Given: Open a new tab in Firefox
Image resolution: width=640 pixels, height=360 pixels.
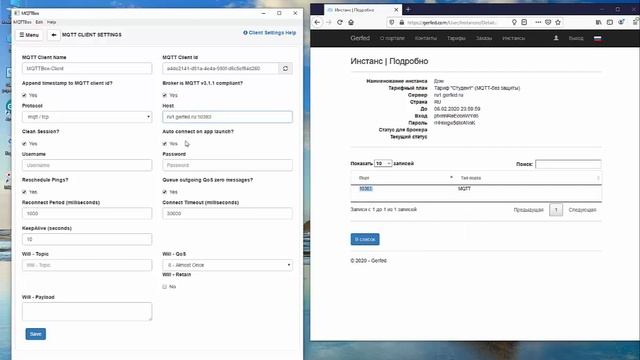Looking at the screenshot, I should (408, 9).
